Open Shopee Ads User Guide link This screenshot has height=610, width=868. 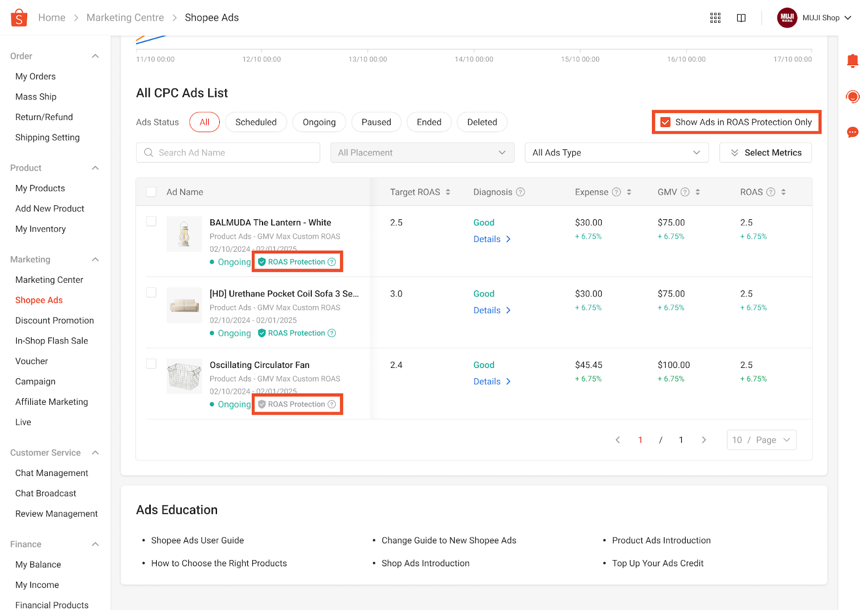pos(197,541)
